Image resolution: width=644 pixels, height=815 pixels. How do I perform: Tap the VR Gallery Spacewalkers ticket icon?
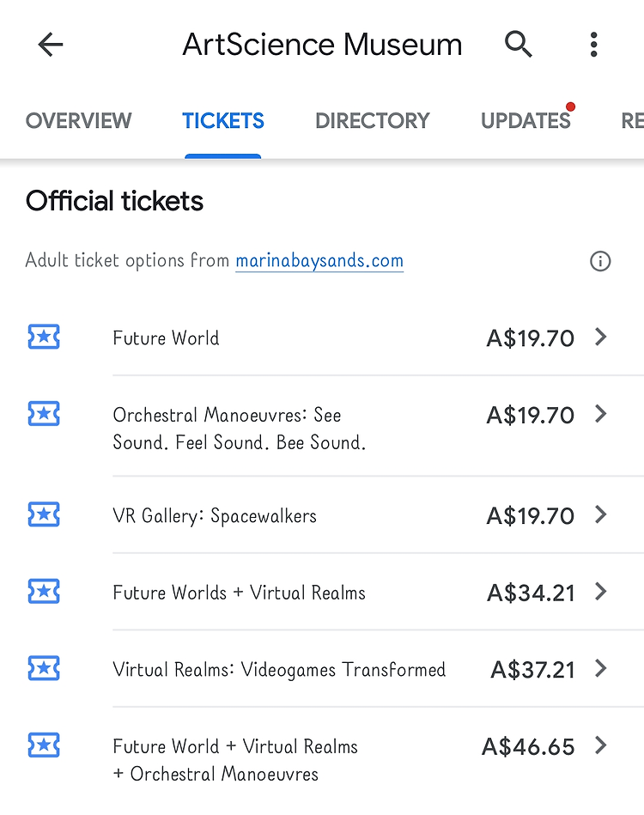[44, 514]
